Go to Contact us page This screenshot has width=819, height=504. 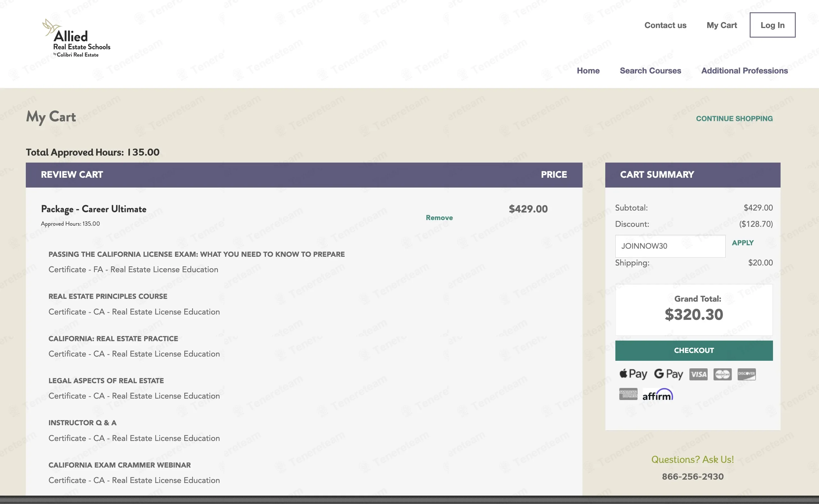(x=665, y=25)
